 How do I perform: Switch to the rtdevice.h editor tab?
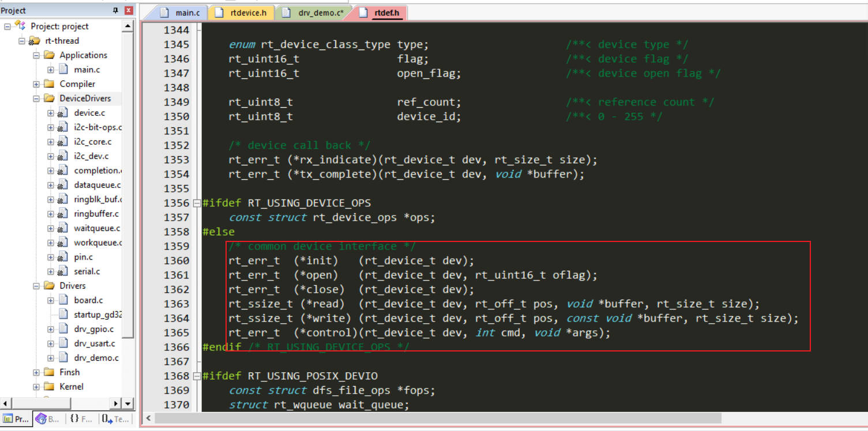point(243,13)
